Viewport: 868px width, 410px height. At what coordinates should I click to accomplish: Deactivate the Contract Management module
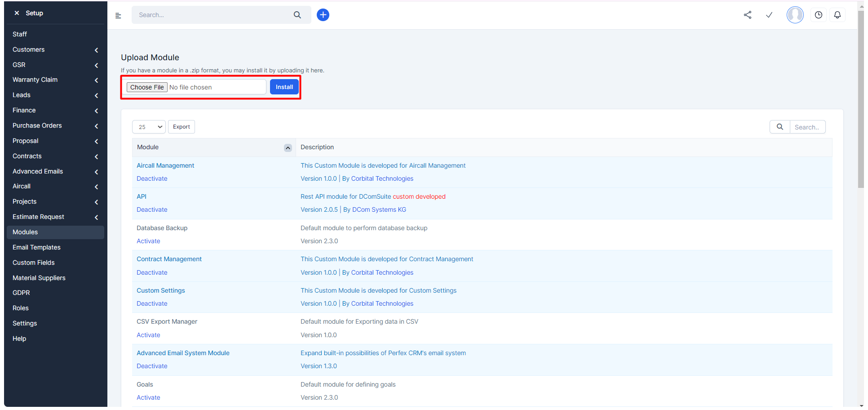(x=152, y=272)
